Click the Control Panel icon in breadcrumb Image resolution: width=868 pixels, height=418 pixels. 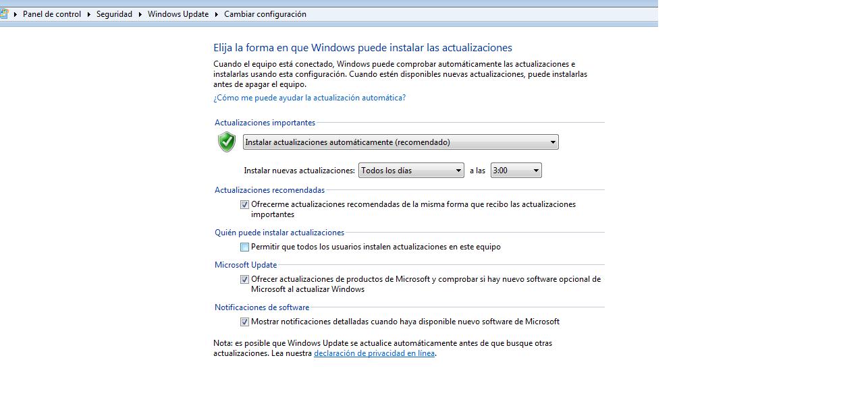pyautogui.click(x=3, y=13)
